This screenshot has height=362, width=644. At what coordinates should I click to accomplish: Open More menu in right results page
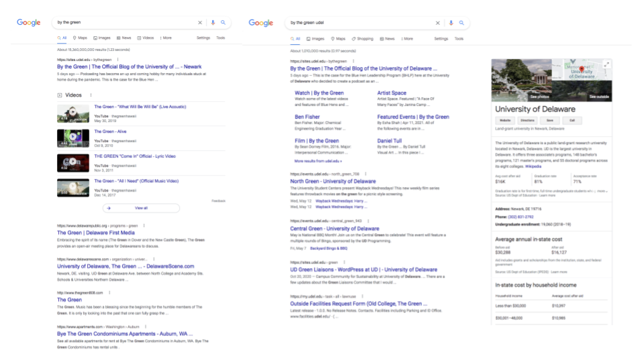point(407,39)
